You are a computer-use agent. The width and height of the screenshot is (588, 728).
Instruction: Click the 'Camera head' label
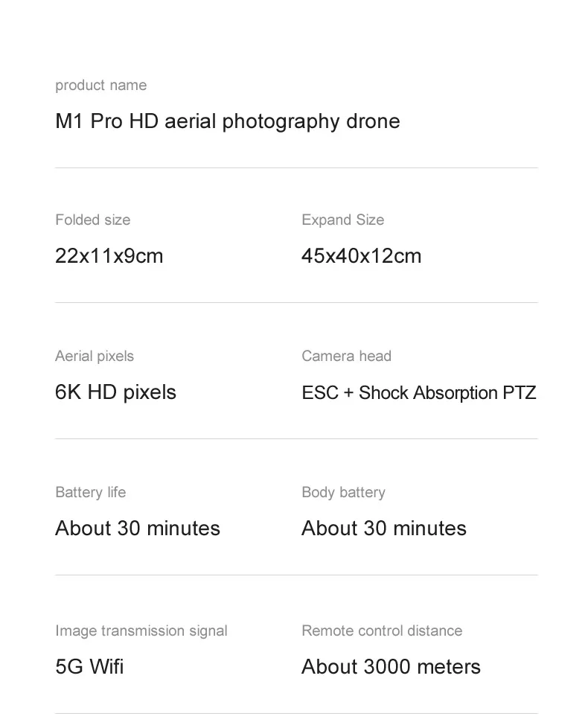pyautogui.click(x=346, y=357)
